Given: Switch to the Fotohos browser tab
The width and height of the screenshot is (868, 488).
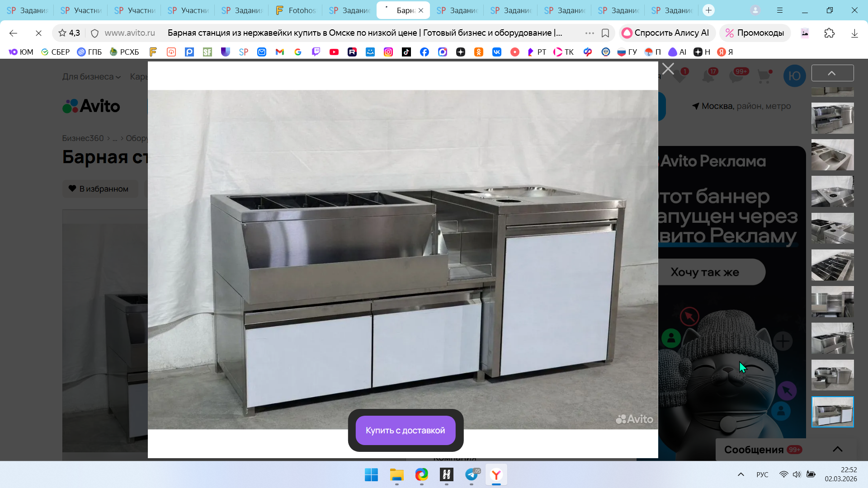Looking at the screenshot, I should click(296, 10).
